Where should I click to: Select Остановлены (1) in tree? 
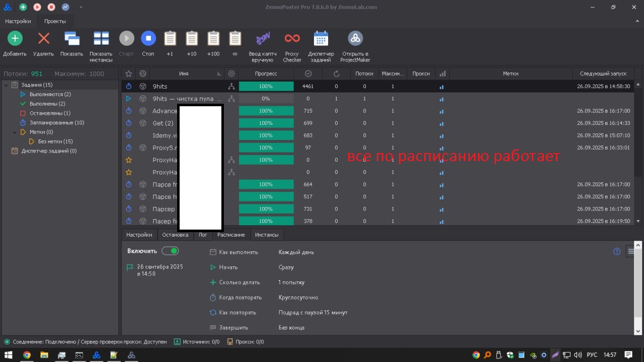(50, 113)
